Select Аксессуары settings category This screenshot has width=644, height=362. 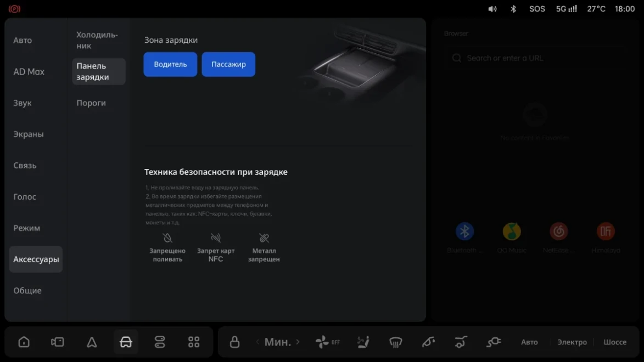coord(36,259)
